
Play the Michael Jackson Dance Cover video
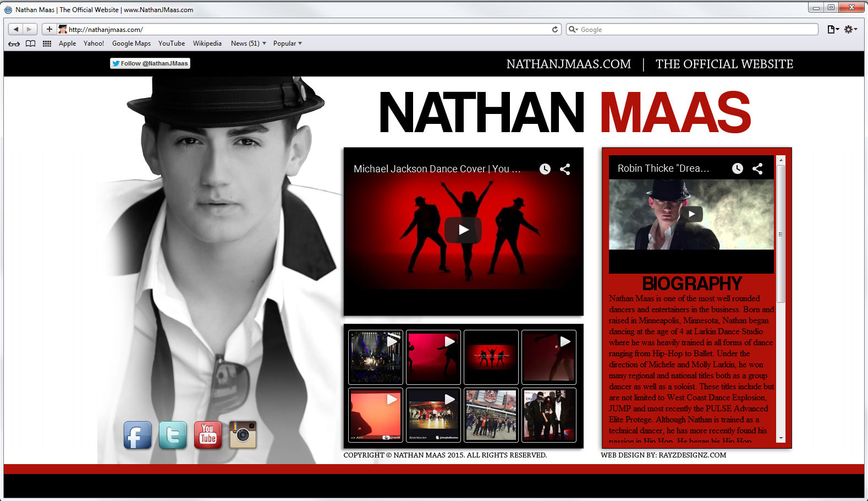click(x=463, y=230)
